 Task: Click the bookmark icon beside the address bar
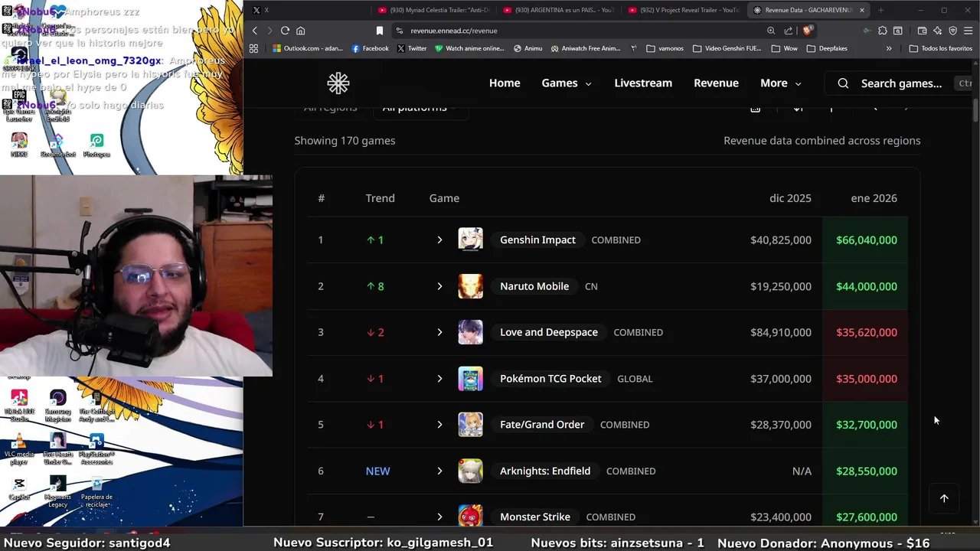point(380,31)
